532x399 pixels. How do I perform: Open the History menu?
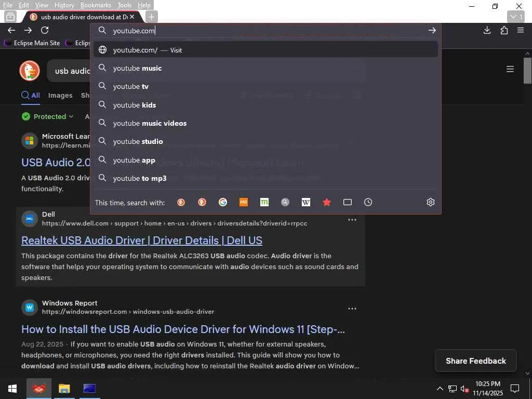coord(64,5)
